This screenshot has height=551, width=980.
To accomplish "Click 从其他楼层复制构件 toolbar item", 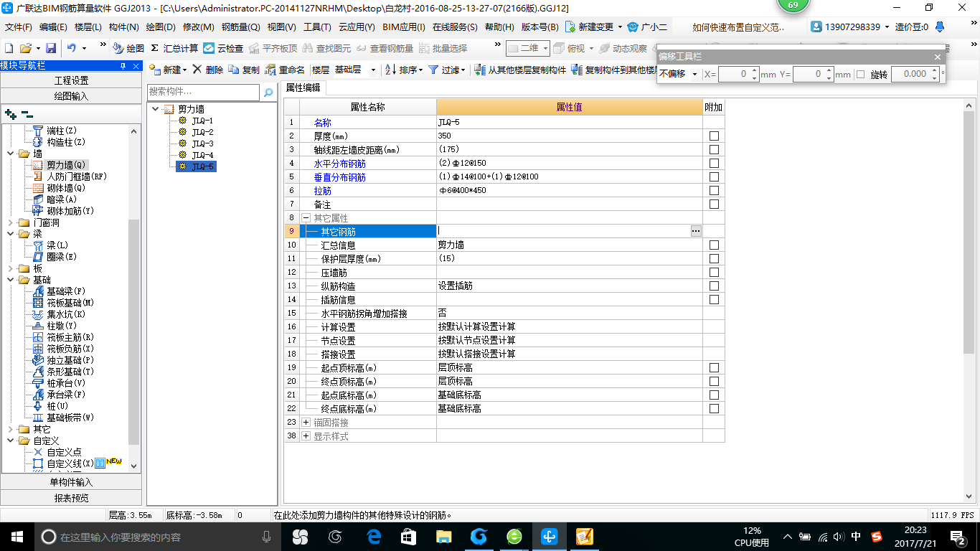I will tap(522, 70).
